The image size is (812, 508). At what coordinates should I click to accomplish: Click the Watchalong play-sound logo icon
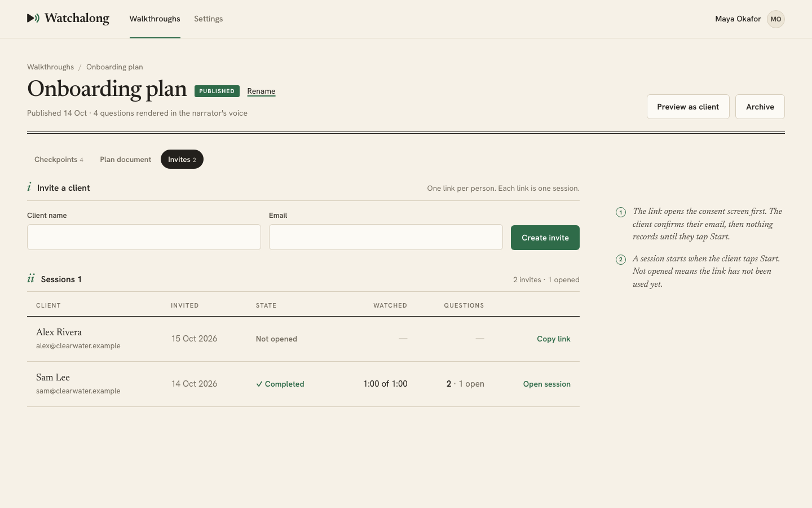click(33, 18)
